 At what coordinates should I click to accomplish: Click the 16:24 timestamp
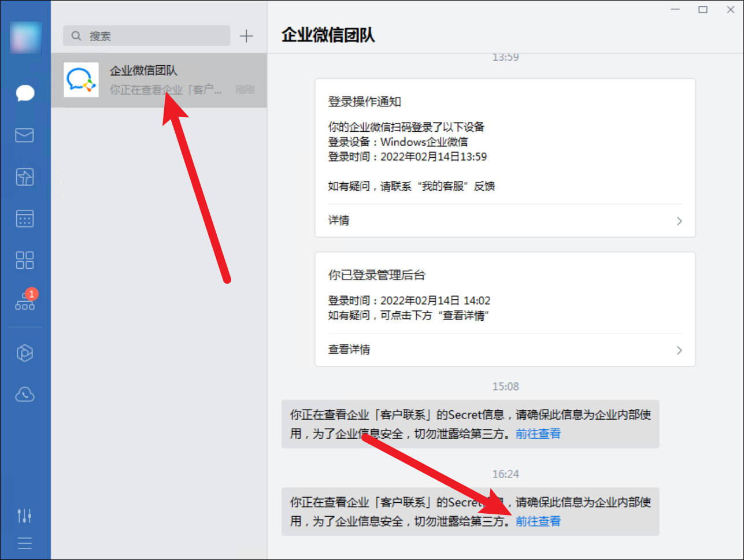coord(506,474)
